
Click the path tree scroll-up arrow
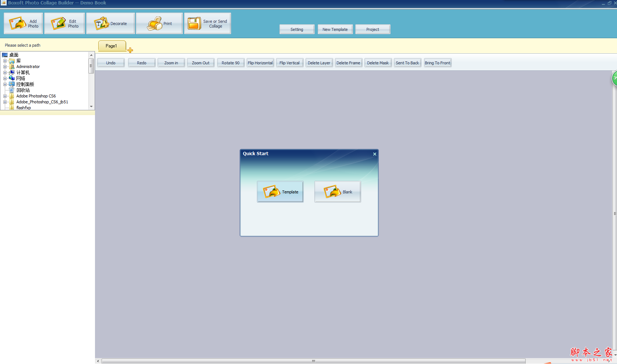91,55
